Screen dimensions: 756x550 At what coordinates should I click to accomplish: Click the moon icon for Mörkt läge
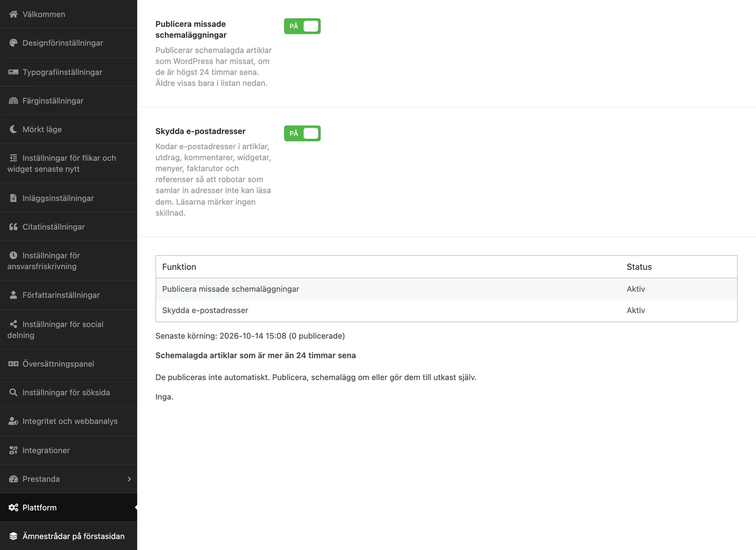click(x=13, y=129)
